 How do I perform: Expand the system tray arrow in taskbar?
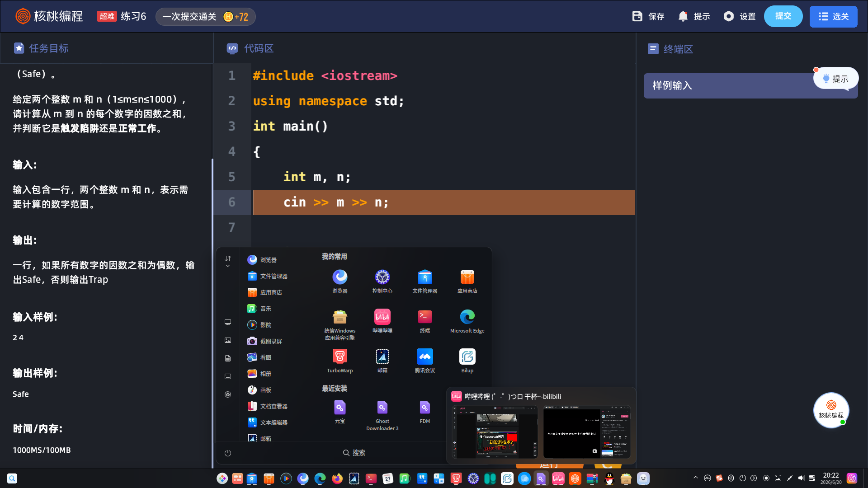click(696, 478)
